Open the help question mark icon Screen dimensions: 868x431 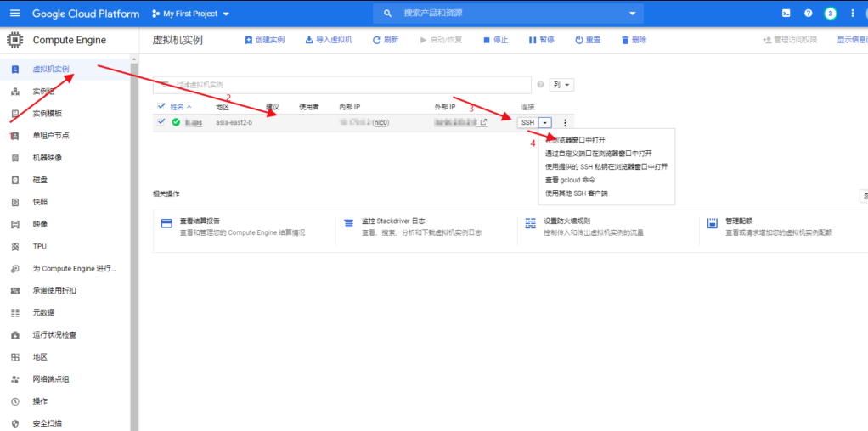809,14
